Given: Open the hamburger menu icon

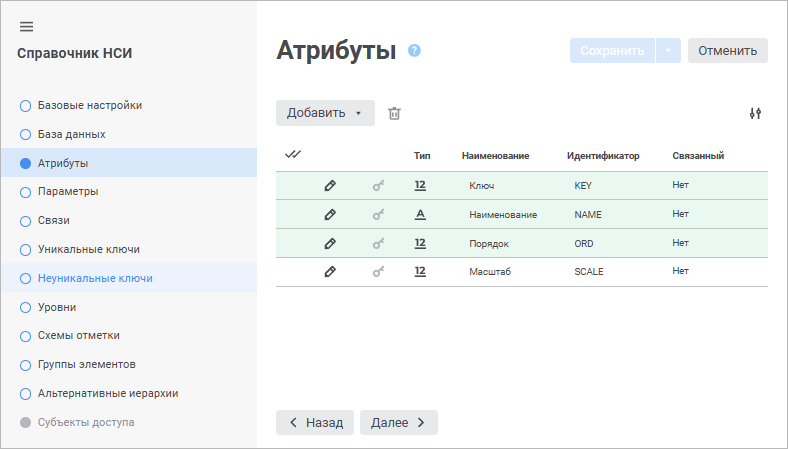Looking at the screenshot, I should click(26, 26).
